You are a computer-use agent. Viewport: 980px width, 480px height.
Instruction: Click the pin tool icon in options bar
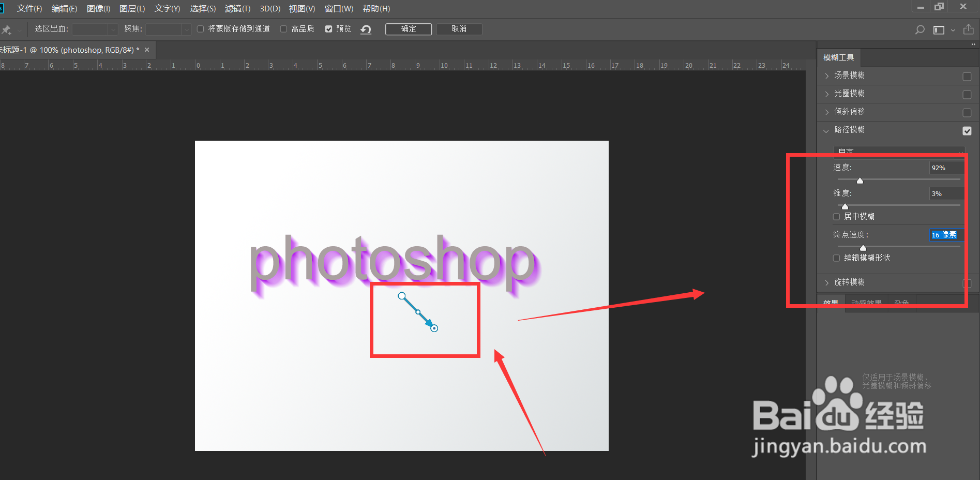pyautogui.click(x=7, y=29)
